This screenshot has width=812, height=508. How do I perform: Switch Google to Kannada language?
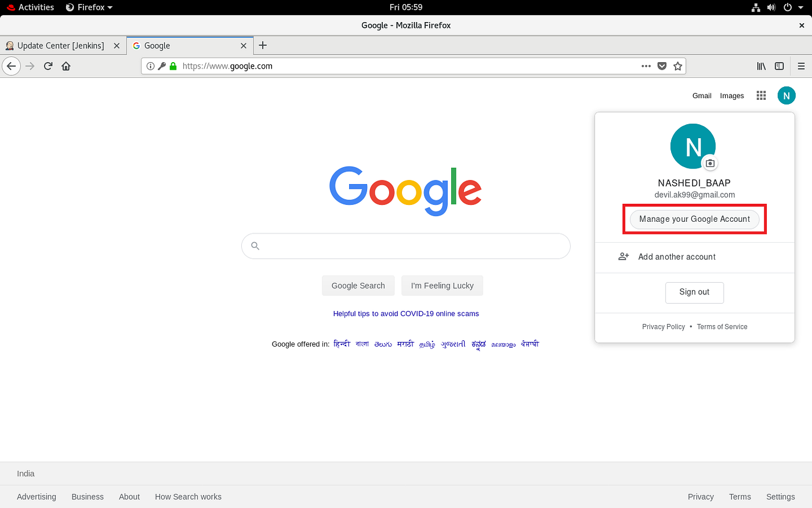(x=478, y=344)
